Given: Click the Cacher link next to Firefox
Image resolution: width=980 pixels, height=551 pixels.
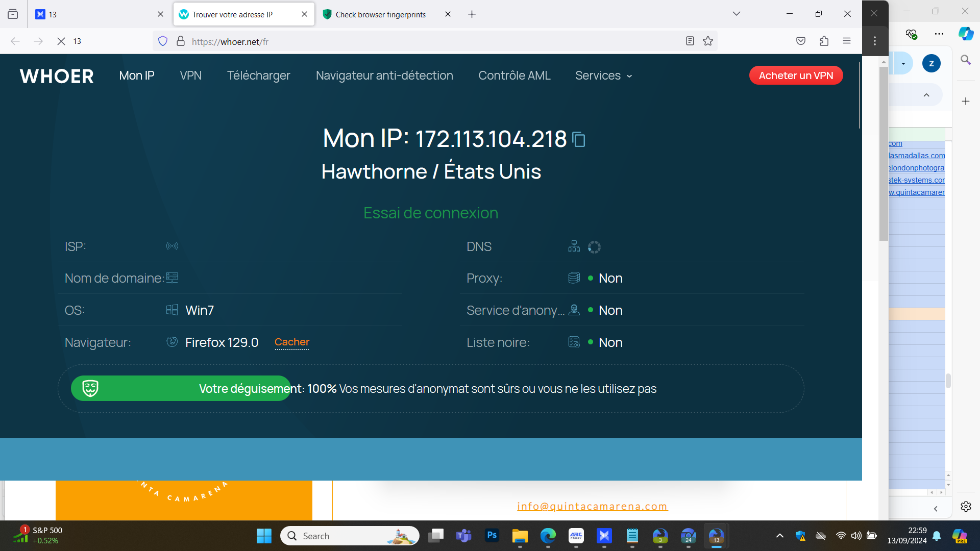Looking at the screenshot, I should coord(292,342).
